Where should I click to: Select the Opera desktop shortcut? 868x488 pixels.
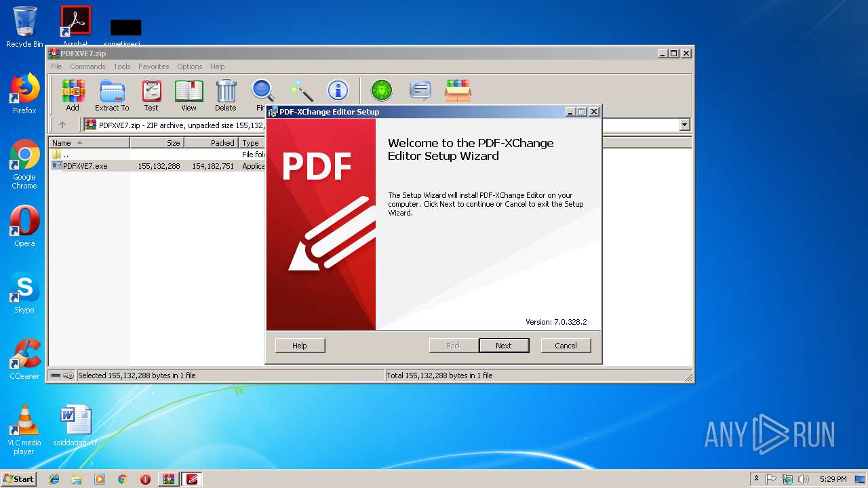pyautogui.click(x=24, y=226)
